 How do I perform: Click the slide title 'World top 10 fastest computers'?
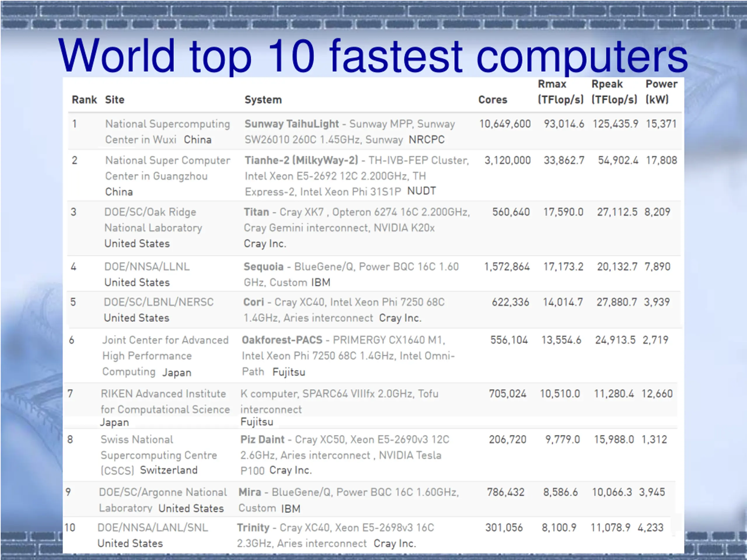click(373, 56)
